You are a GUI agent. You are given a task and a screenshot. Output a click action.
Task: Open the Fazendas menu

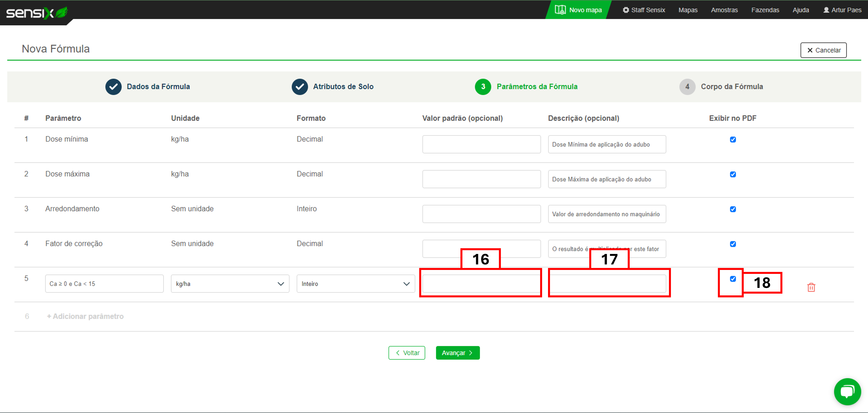click(x=765, y=10)
